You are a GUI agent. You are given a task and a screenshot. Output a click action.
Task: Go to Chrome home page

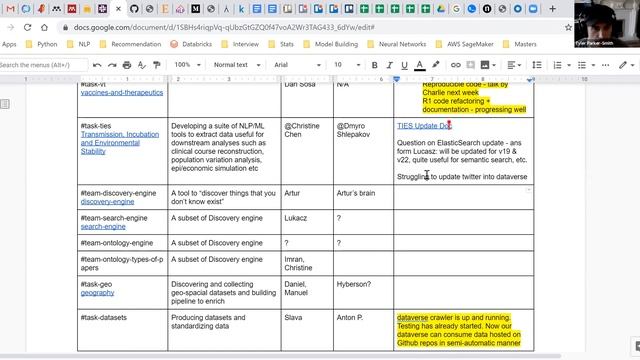tap(44, 27)
